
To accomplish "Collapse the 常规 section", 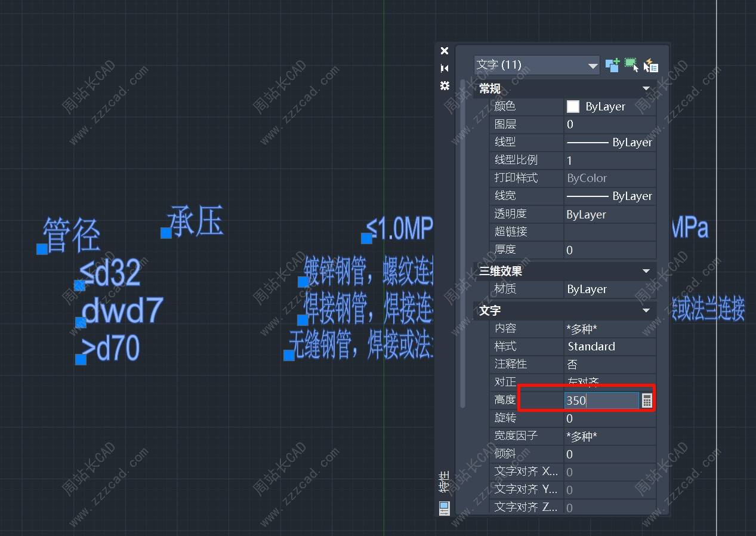I will 646,89.
